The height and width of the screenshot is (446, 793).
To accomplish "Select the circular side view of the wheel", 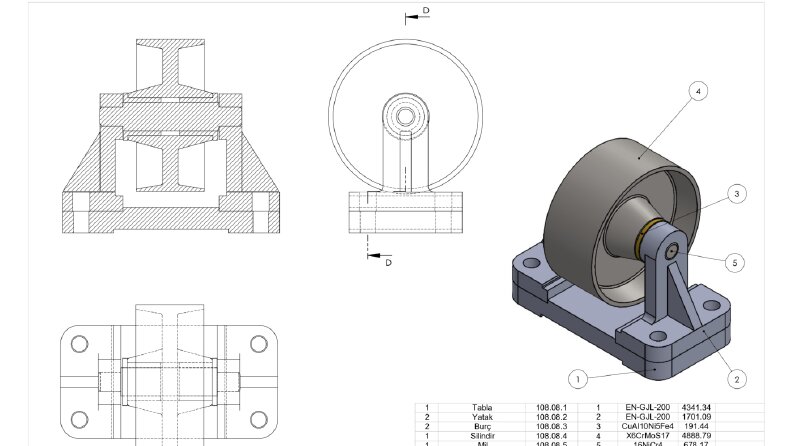I will coord(405,137).
